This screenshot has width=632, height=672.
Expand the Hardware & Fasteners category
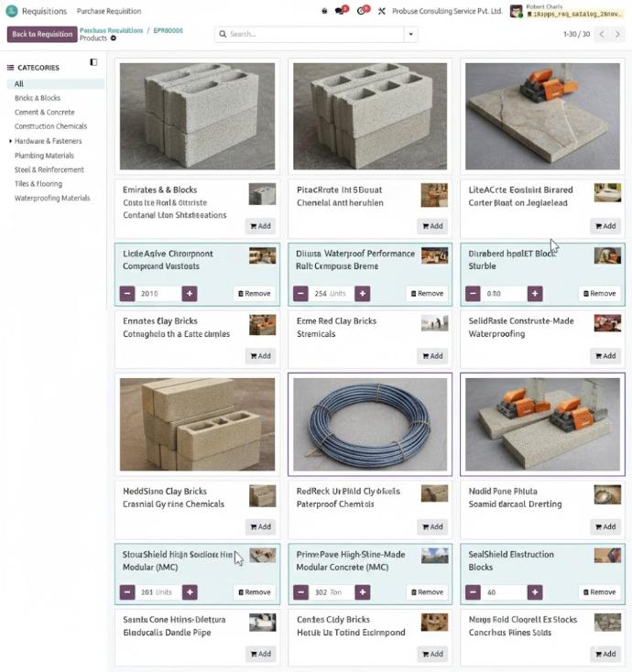pos(11,141)
